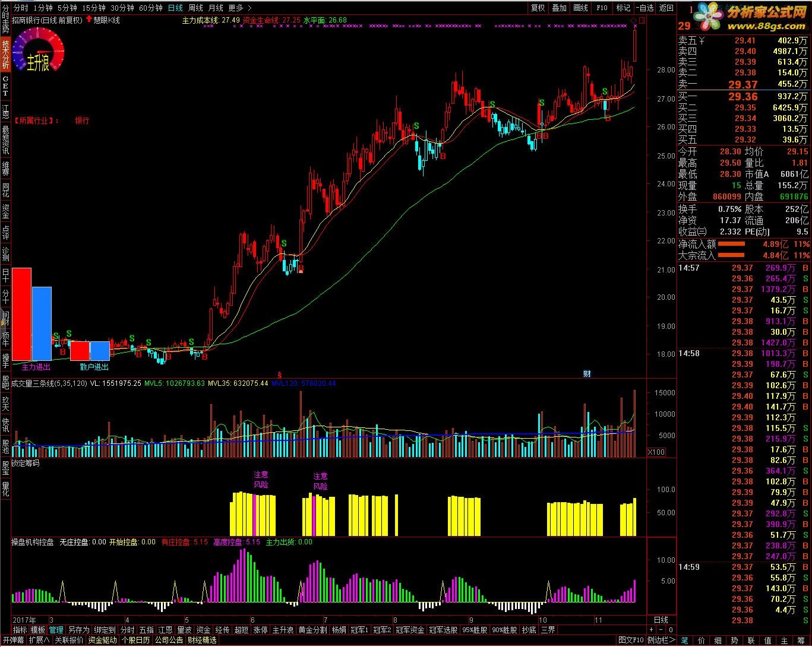Switch to 15分钟 timeframe
Screen dimensions: 812x647
pos(94,8)
